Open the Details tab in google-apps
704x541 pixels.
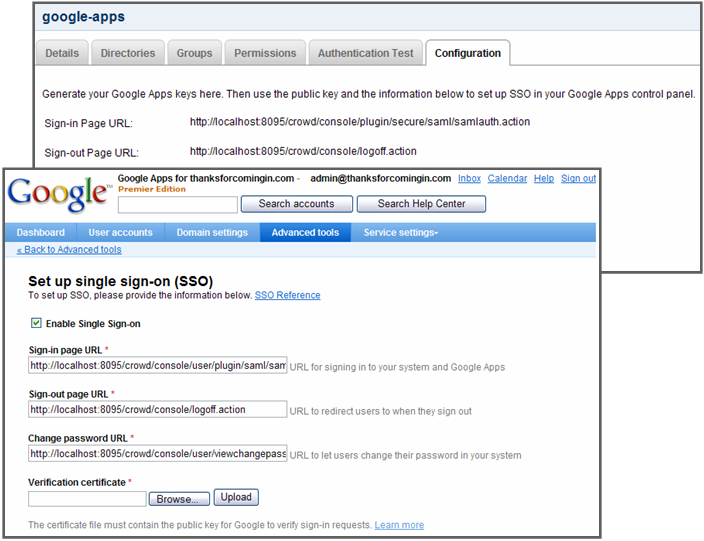click(62, 53)
